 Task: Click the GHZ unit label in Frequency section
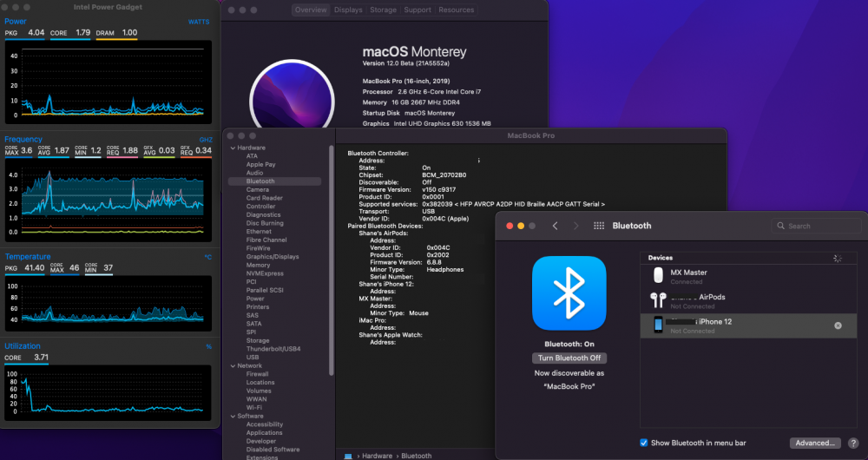coord(206,140)
